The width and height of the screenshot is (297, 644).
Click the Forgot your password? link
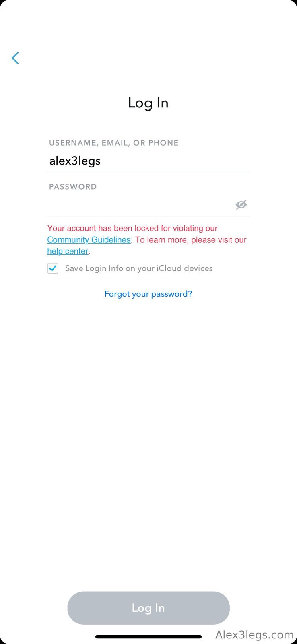point(148,294)
